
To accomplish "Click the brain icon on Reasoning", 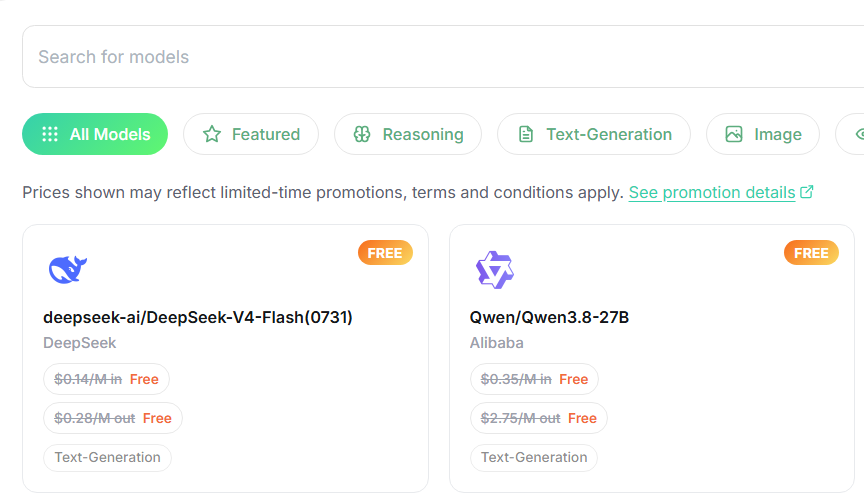I will [x=362, y=134].
